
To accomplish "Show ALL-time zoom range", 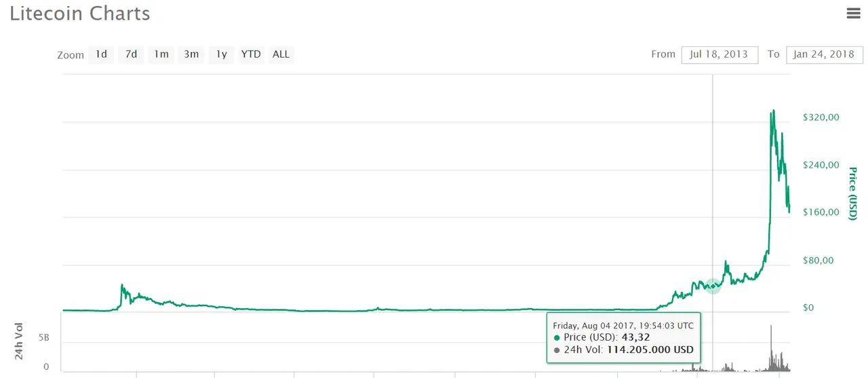I will tap(281, 54).
